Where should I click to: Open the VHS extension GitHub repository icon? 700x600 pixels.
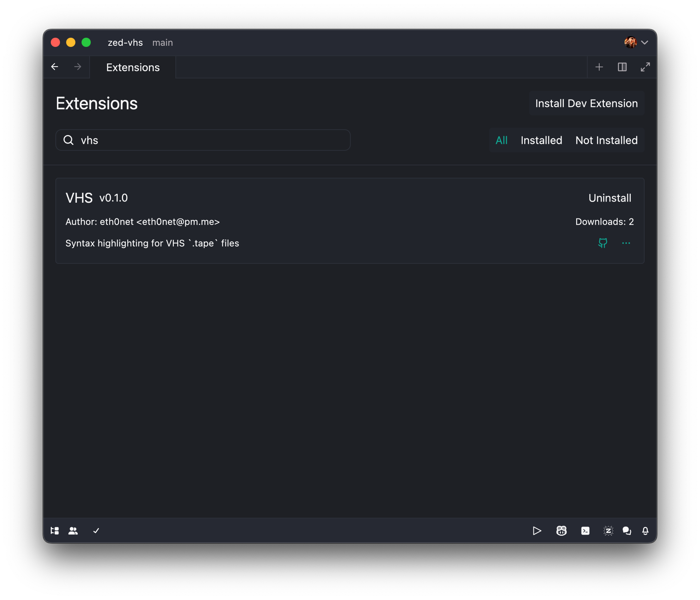603,243
